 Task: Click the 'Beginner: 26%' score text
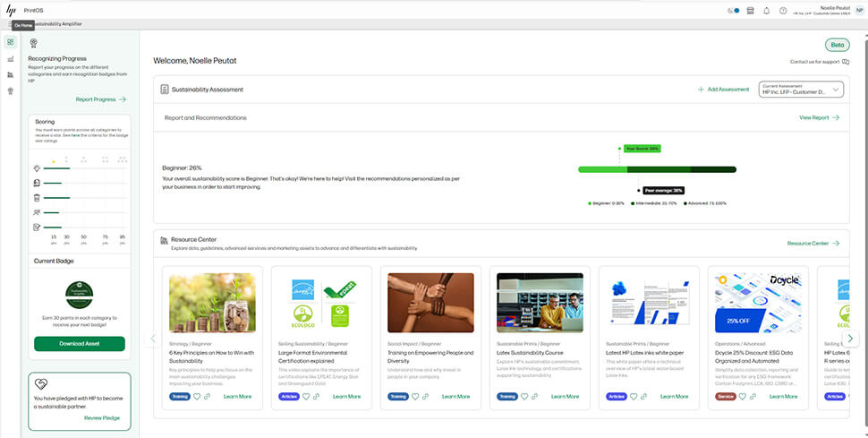182,167
